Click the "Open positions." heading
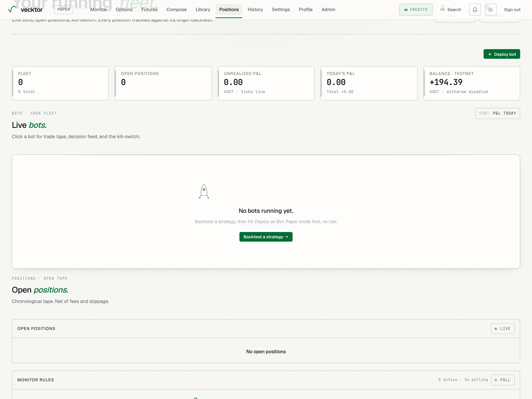The height and width of the screenshot is (399, 532). point(40,290)
